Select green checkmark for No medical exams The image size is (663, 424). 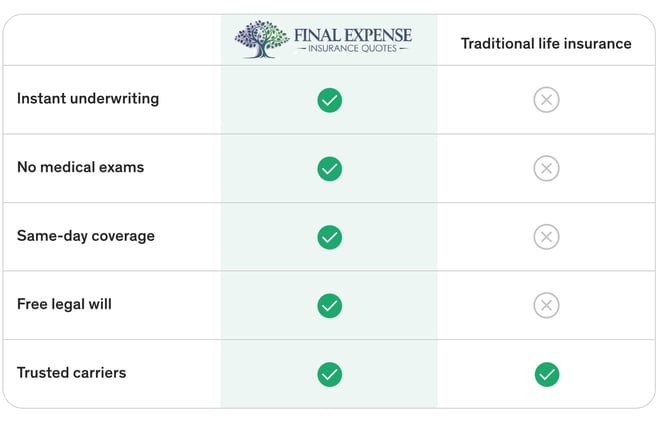[x=330, y=169]
